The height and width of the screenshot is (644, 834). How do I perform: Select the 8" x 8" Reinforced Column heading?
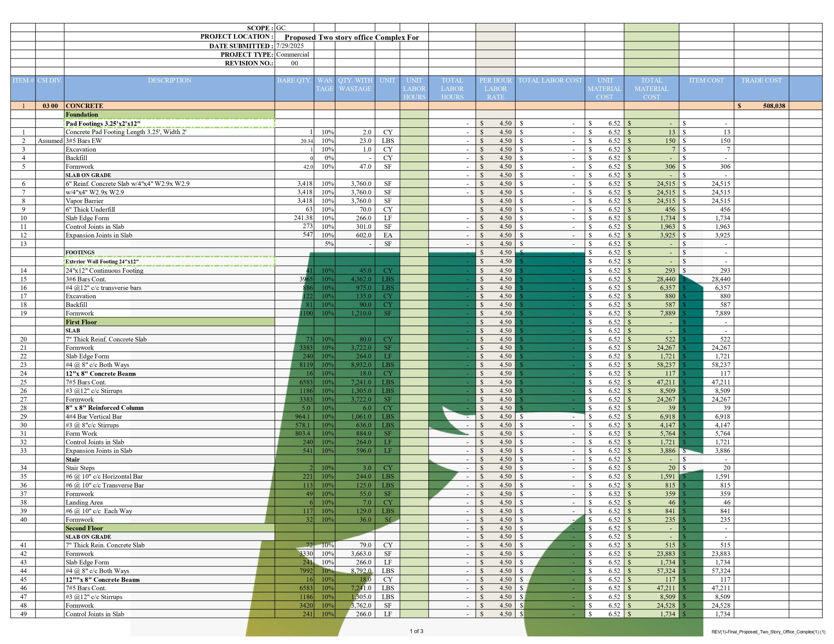click(x=105, y=408)
